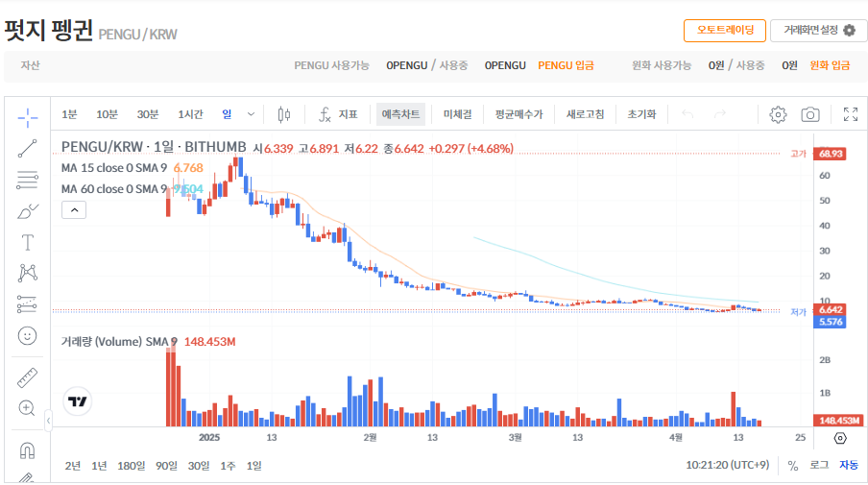Open price scale settings hexagon icon
Viewport: 868px width, 485px height.
[840, 439]
